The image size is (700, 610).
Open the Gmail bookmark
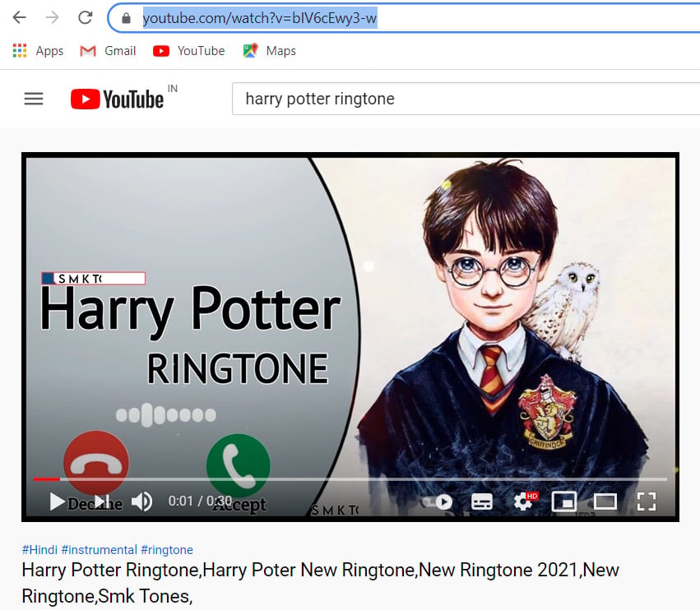(108, 51)
